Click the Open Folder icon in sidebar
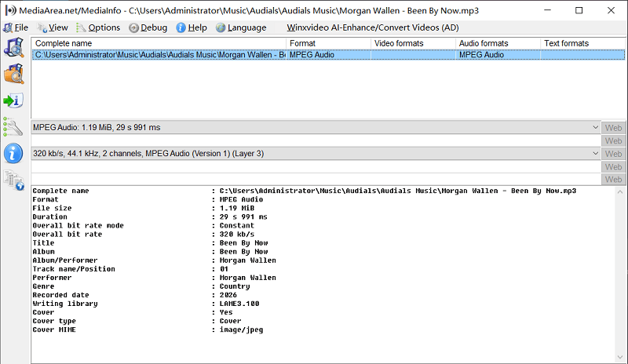 click(x=14, y=74)
